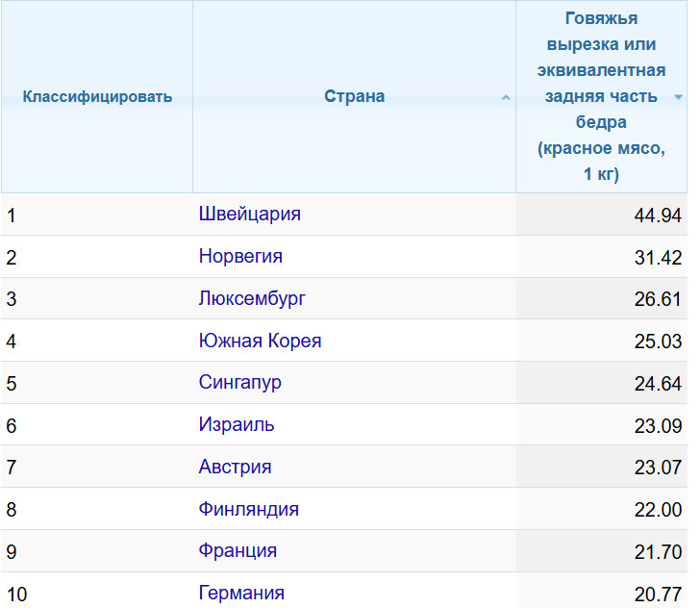The width and height of the screenshot is (700, 608).
Task: Sort table by Классифицировать column header
Action: point(97,96)
